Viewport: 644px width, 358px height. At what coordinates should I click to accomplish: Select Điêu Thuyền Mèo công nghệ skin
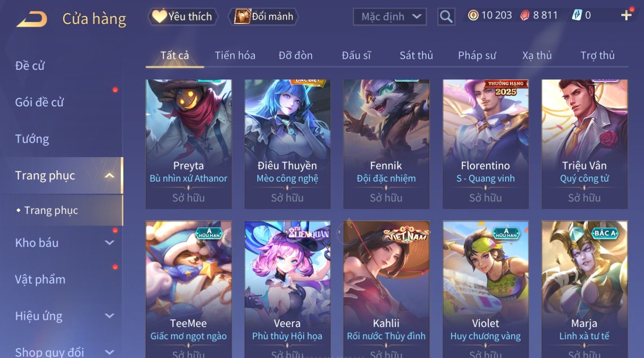pos(287,144)
